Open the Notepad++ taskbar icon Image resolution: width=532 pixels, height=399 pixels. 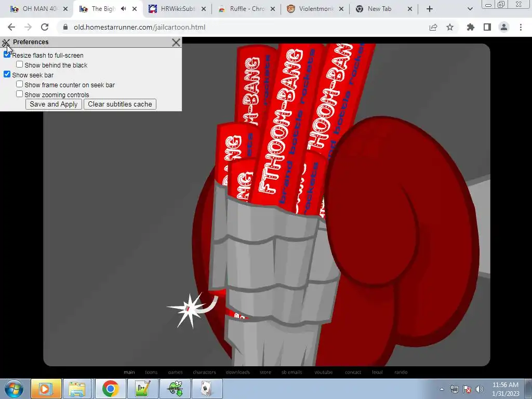coord(142,389)
